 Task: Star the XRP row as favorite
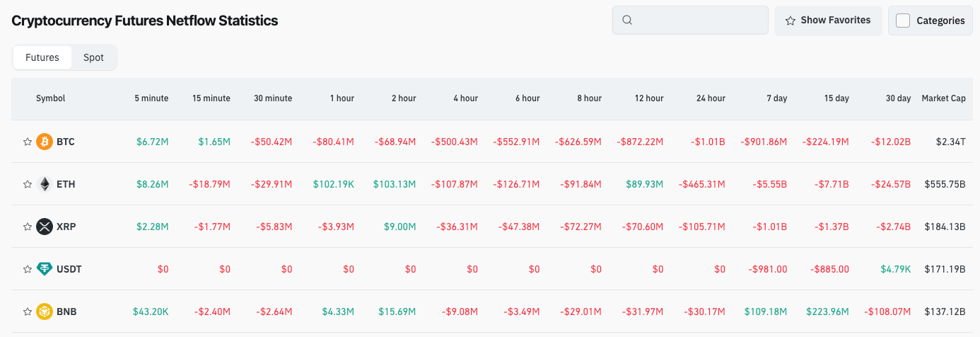click(x=28, y=227)
